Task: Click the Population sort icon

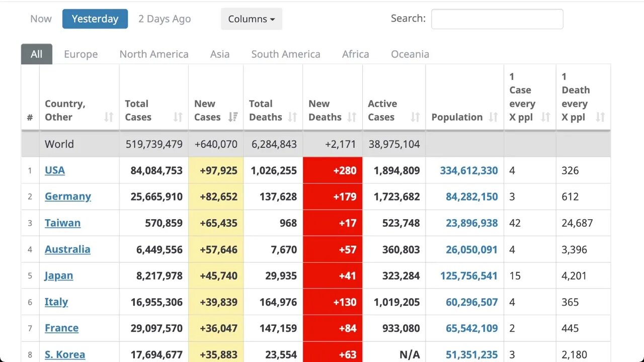Action: click(x=493, y=117)
